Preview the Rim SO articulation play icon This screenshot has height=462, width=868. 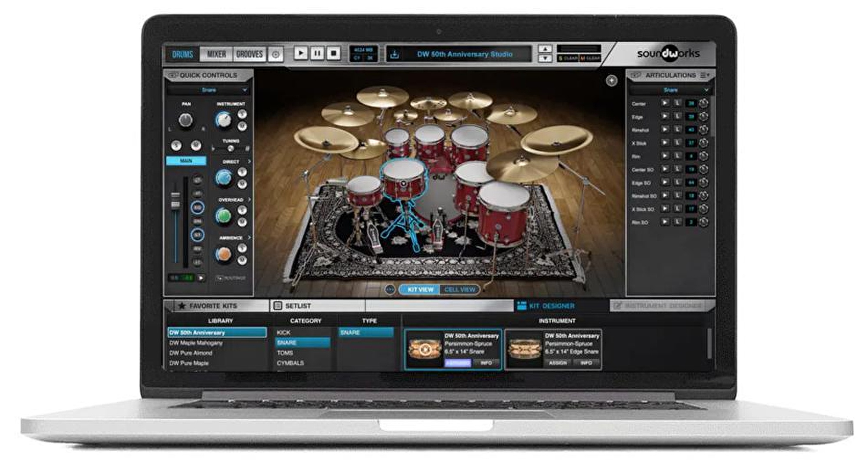coord(664,221)
